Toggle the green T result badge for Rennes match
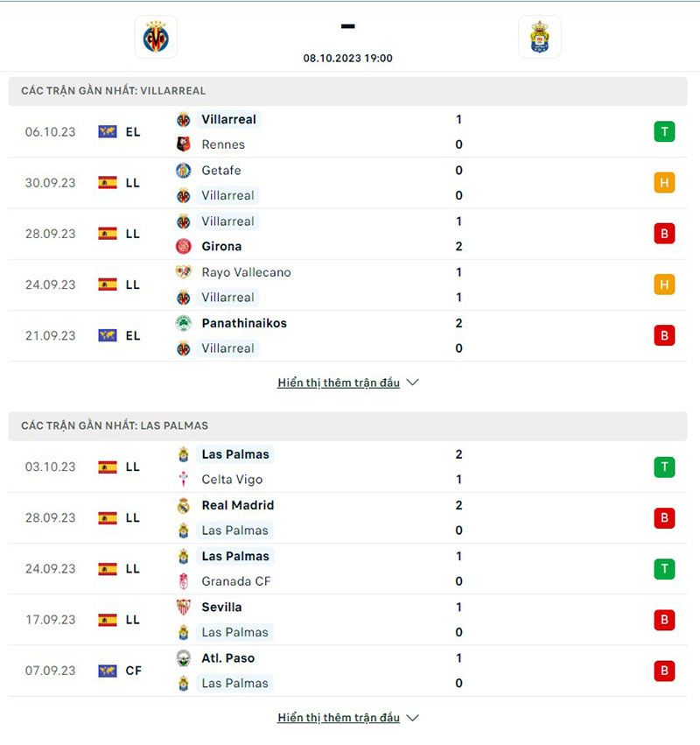The width and height of the screenshot is (700, 745). point(664,131)
